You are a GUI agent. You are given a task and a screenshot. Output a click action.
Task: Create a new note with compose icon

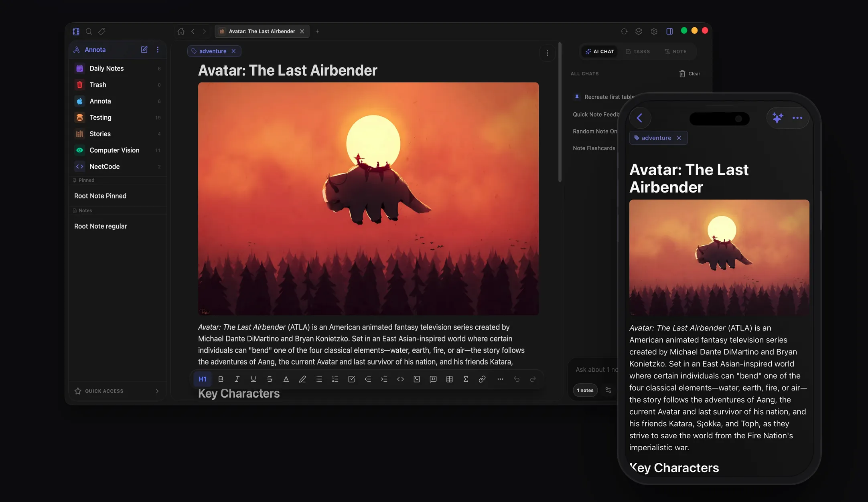(x=144, y=50)
